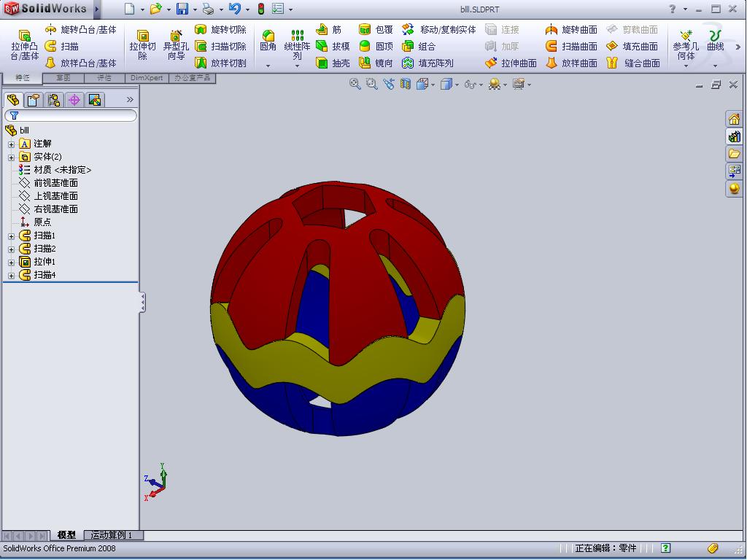The width and height of the screenshot is (747, 560).
Task: Switch to the 评估 (Evaluate) ribbon tab
Action: 104,77
